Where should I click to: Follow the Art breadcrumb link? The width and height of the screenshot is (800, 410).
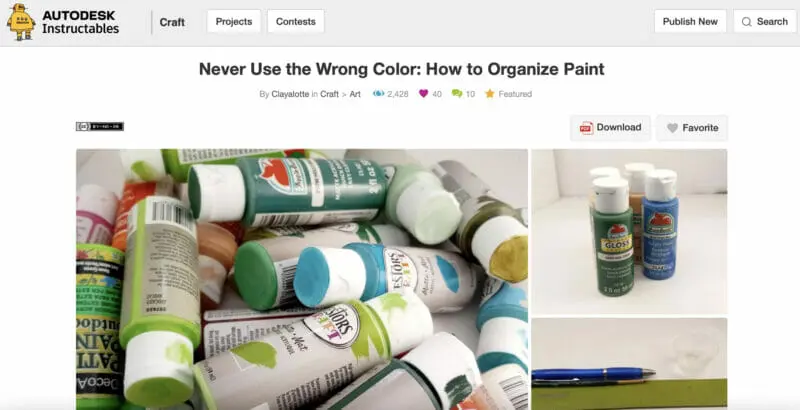[355, 94]
